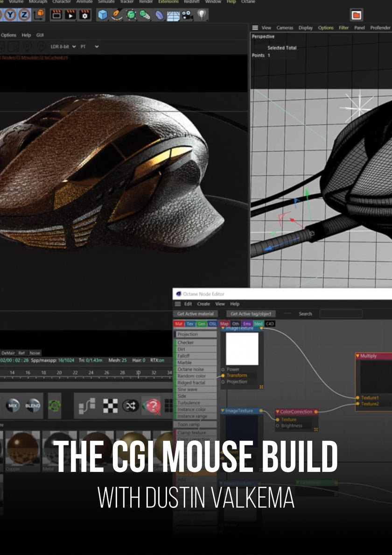The width and height of the screenshot is (392, 555).
Task: Toggle the Z axis lock icon
Action: tap(24, 15)
